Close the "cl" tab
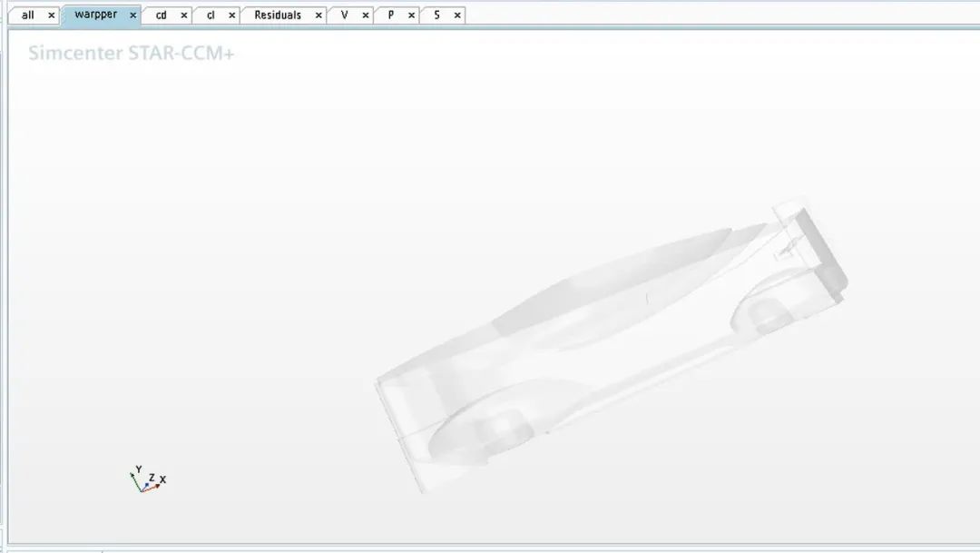The width and height of the screenshot is (980, 553). [x=232, y=15]
